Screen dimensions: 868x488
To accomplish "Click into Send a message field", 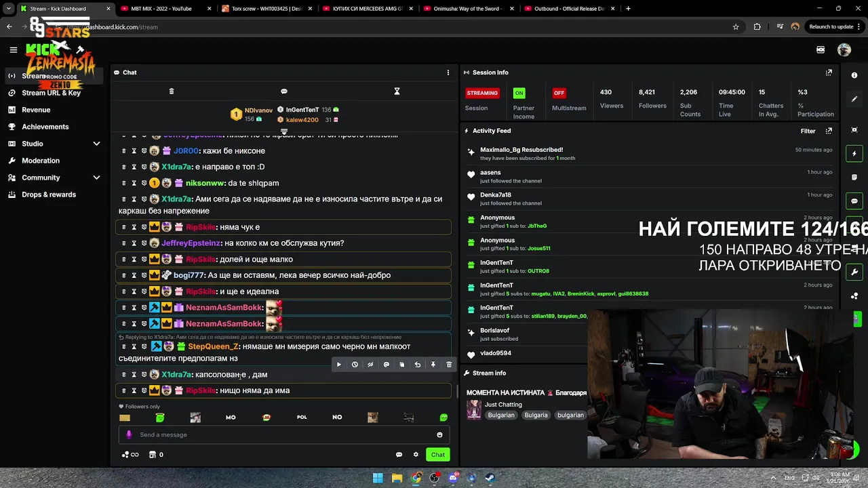I will [285, 435].
